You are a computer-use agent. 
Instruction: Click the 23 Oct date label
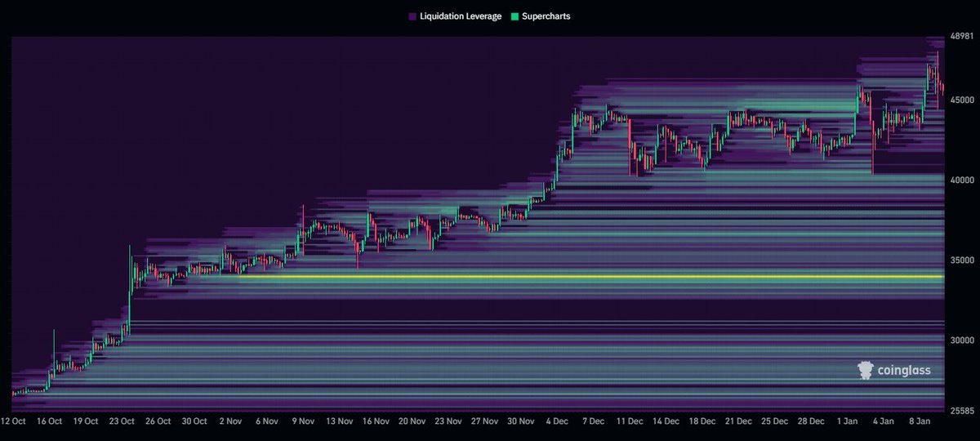(122, 422)
